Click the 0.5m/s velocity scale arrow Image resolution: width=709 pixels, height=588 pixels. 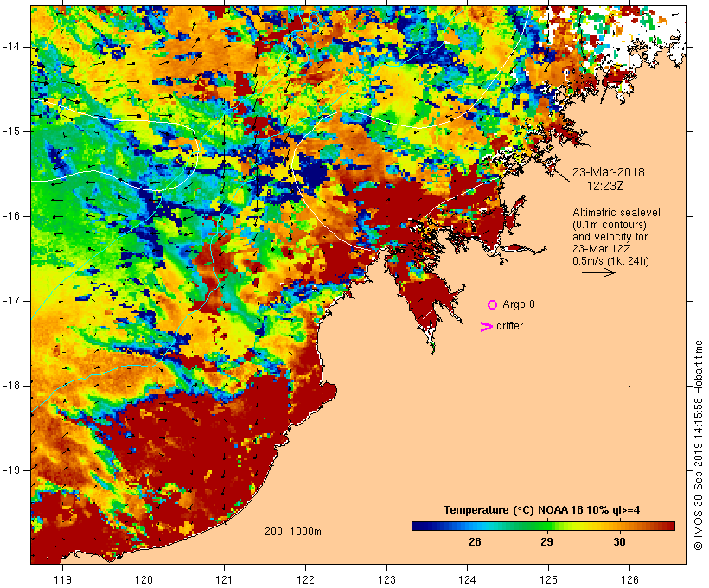(x=598, y=272)
